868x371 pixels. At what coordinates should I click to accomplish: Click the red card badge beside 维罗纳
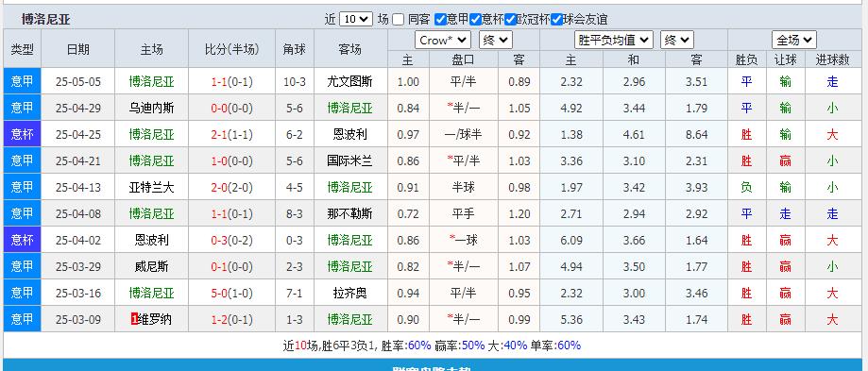pos(133,319)
